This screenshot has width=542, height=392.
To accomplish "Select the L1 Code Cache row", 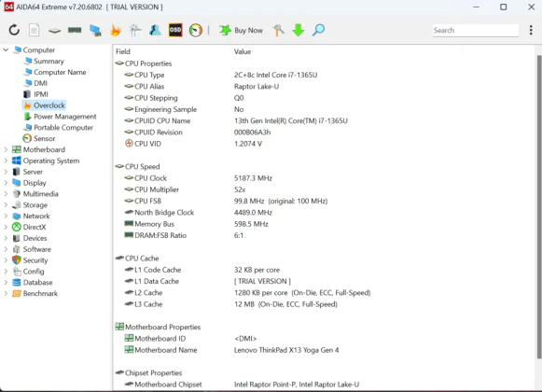I will [324, 270].
